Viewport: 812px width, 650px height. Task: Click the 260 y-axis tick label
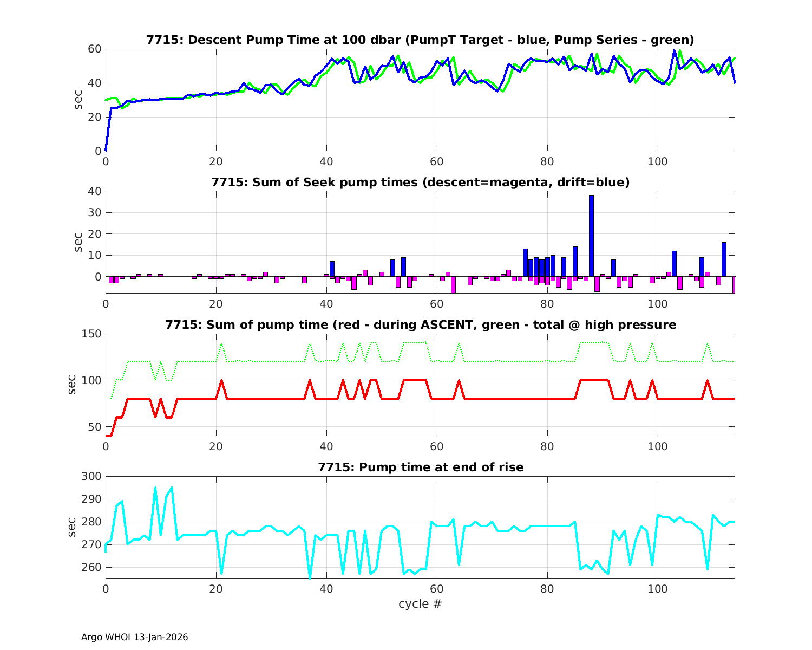[91, 568]
